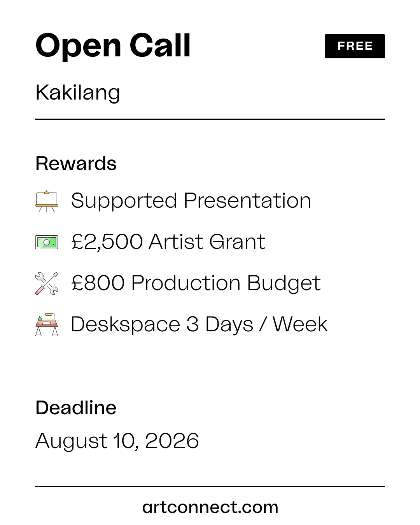Click the divider line above artconnect.com
420x525 pixels.
coord(210,486)
